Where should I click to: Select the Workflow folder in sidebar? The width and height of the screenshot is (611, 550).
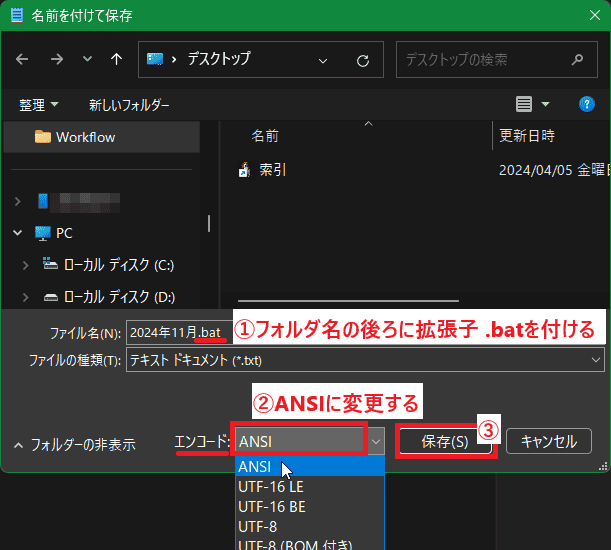click(x=85, y=137)
